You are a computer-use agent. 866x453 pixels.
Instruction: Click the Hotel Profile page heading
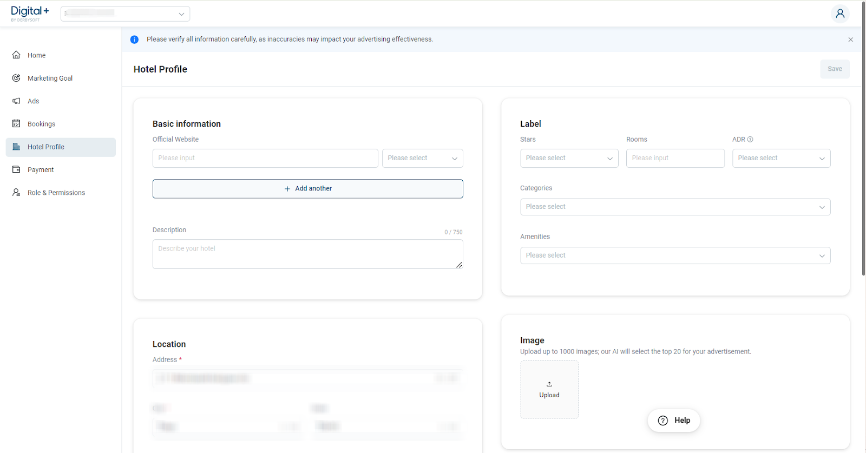[x=160, y=69]
